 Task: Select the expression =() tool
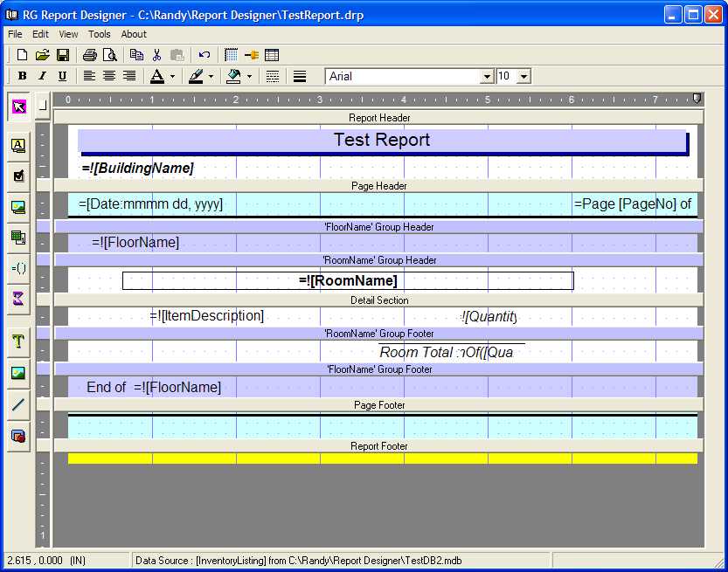tap(18, 268)
